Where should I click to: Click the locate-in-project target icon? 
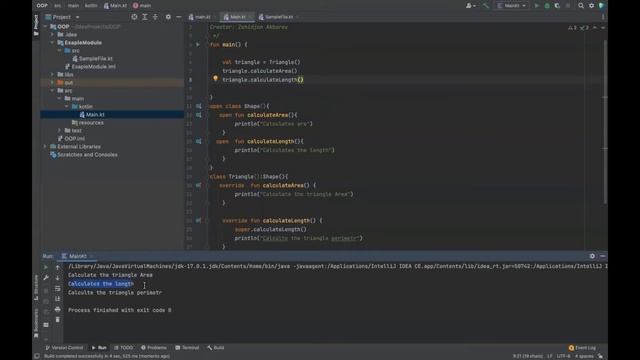[134, 17]
